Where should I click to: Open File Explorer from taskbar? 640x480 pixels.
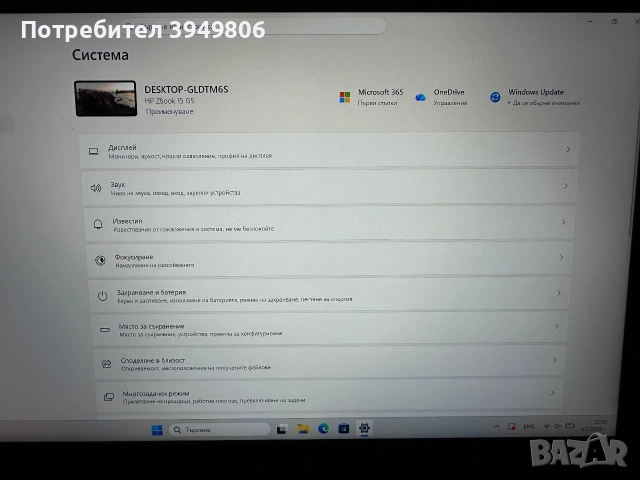coord(303,429)
